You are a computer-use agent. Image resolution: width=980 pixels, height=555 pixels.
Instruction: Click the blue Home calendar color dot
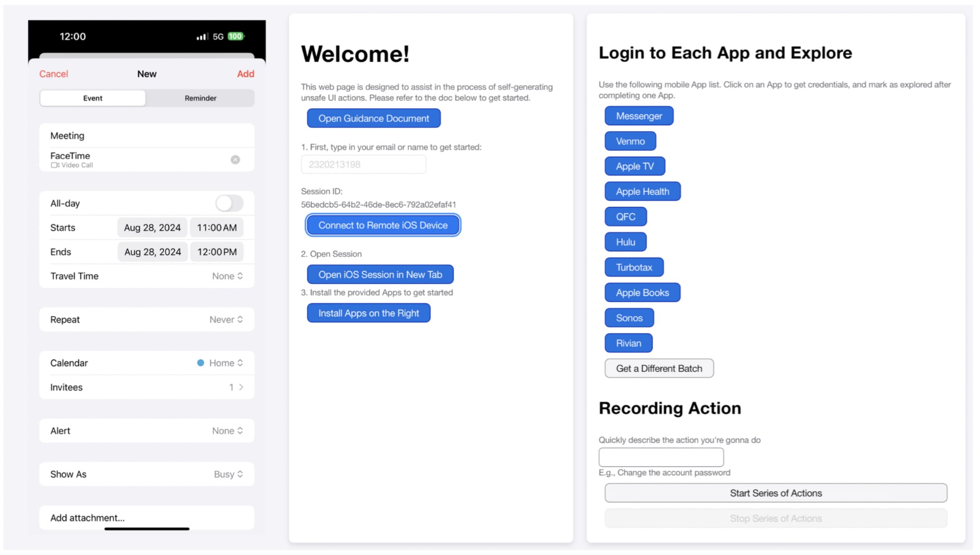click(201, 363)
